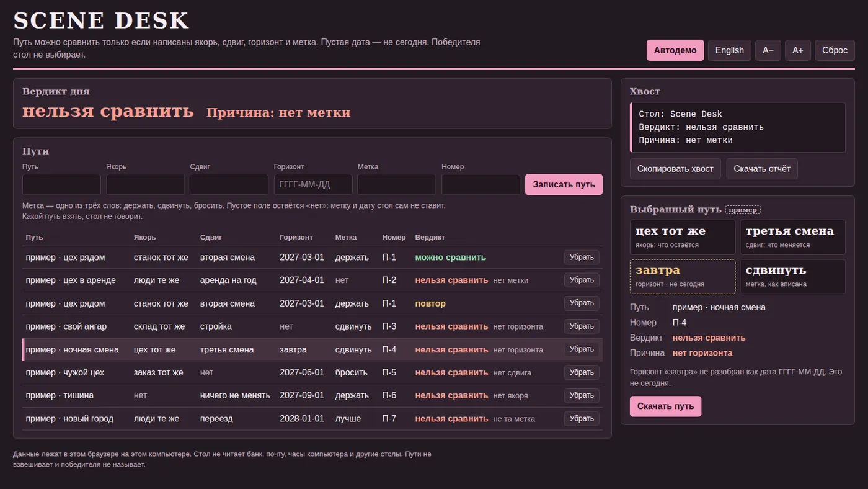
Task: Click the «аренда на год» shift cell
Action: click(x=228, y=280)
